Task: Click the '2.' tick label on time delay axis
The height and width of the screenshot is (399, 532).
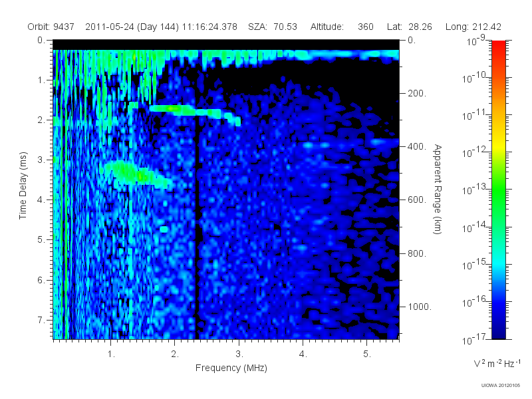Action: (x=41, y=120)
